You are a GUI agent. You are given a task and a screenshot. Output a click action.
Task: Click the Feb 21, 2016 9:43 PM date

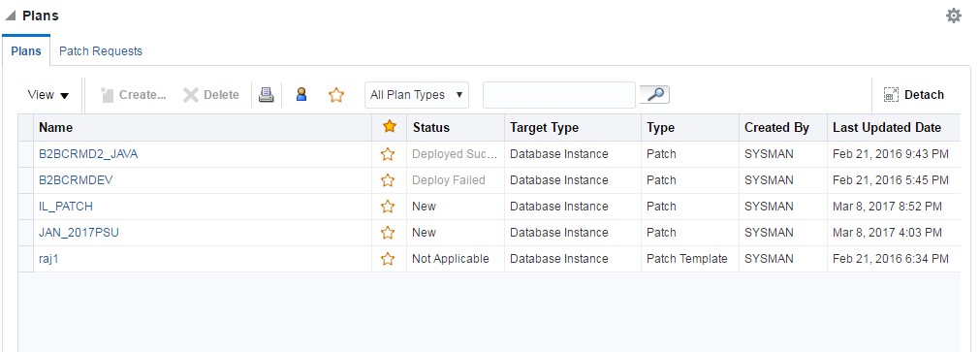pyautogui.click(x=891, y=154)
